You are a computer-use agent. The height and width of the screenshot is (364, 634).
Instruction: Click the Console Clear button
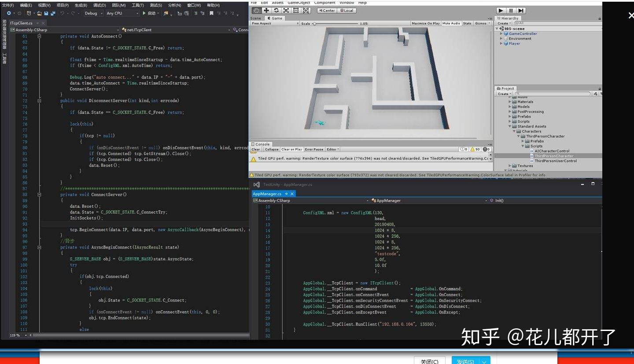(256, 149)
